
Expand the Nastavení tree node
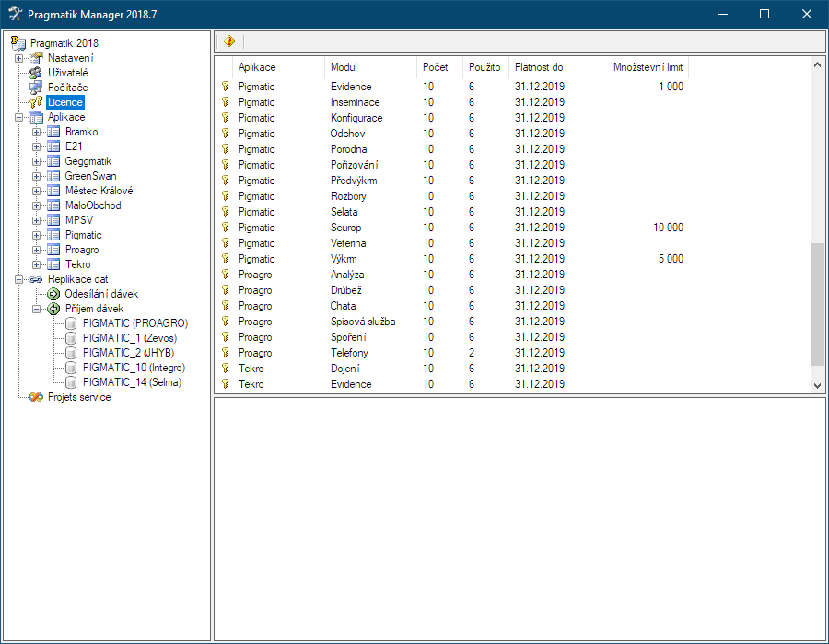coord(19,58)
